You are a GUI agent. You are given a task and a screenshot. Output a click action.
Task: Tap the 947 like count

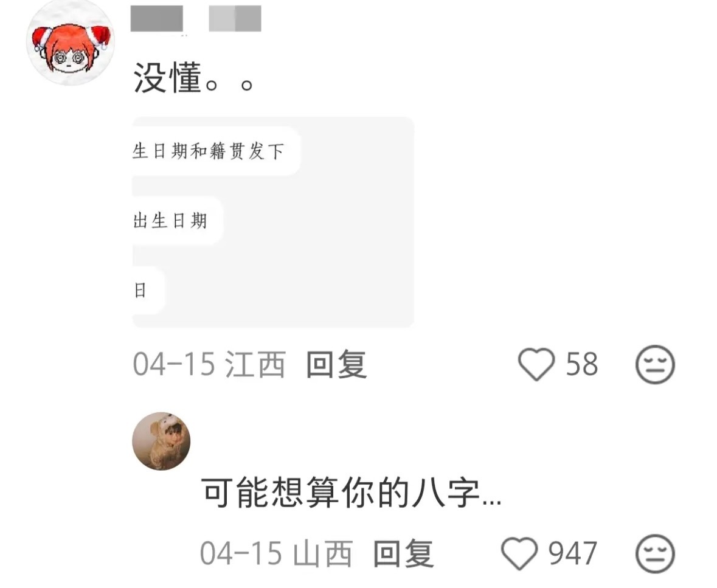[x=572, y=554]
